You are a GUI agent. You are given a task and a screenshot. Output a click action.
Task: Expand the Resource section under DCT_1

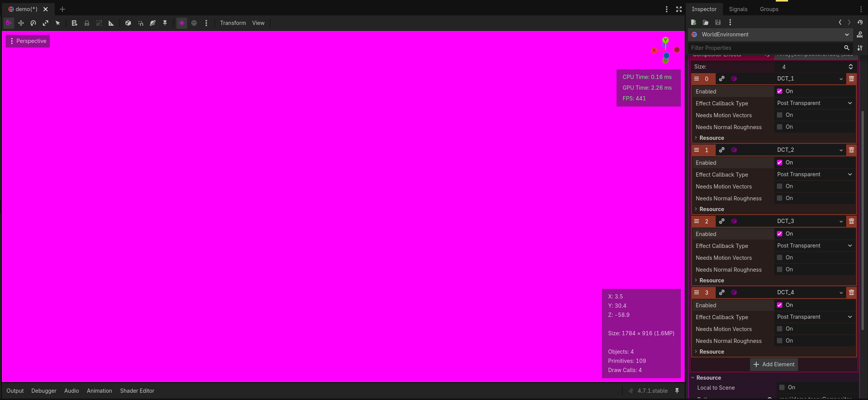coord(711,138)
